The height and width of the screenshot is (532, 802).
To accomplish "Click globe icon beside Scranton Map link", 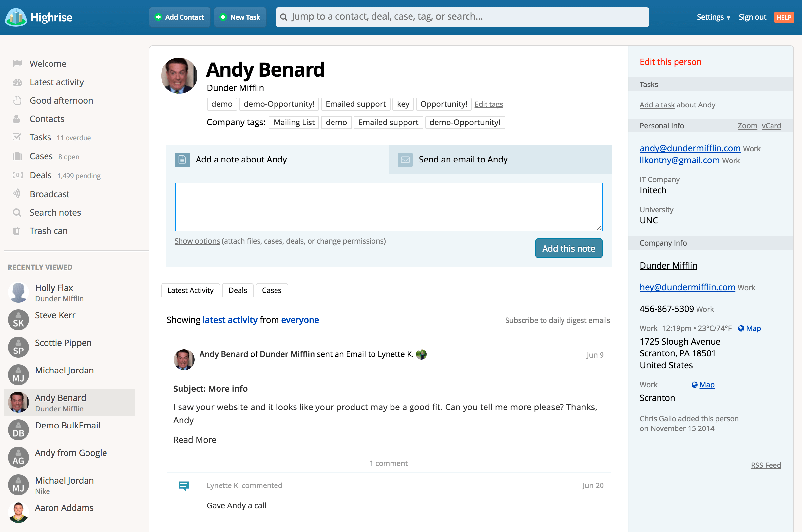I will (x=695, y=384).
